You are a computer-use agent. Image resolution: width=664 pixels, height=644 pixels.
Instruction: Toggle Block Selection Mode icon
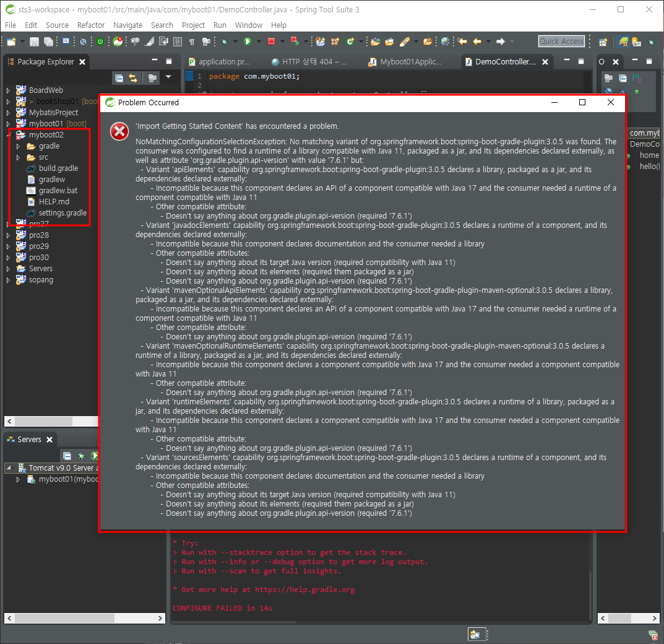click(x=178, y=41)
